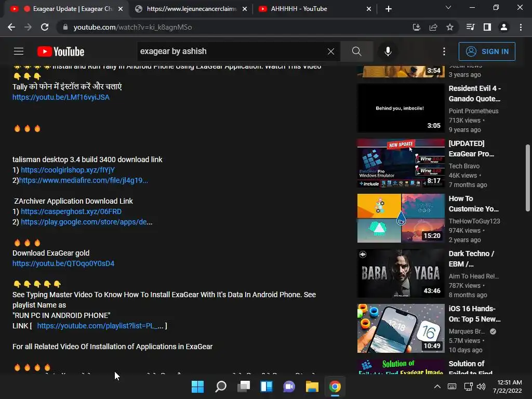Screen dimensions: 532x399
Task: Open File Explorer from the taskbar
Action: 312,387
